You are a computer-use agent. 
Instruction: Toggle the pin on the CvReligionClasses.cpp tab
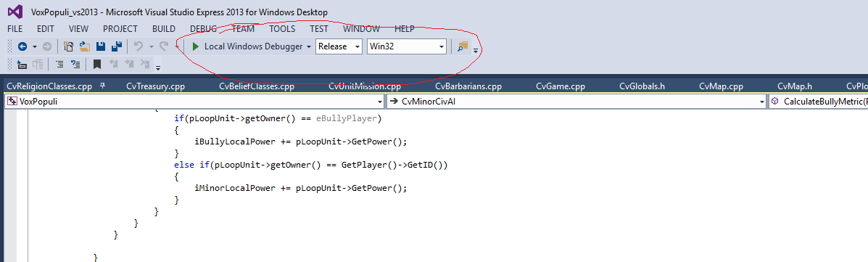coord(102,86)
